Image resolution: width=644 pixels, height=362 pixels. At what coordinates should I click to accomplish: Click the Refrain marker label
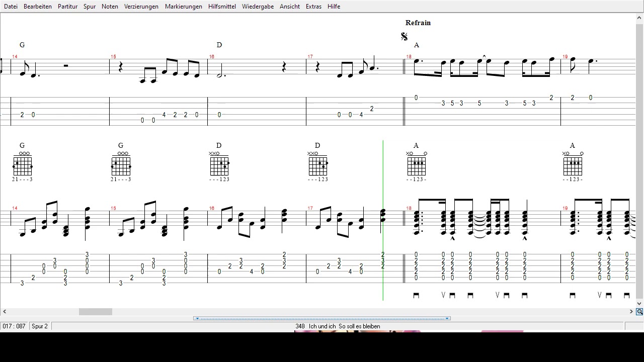pyautogui.click(x=418, y=23)
